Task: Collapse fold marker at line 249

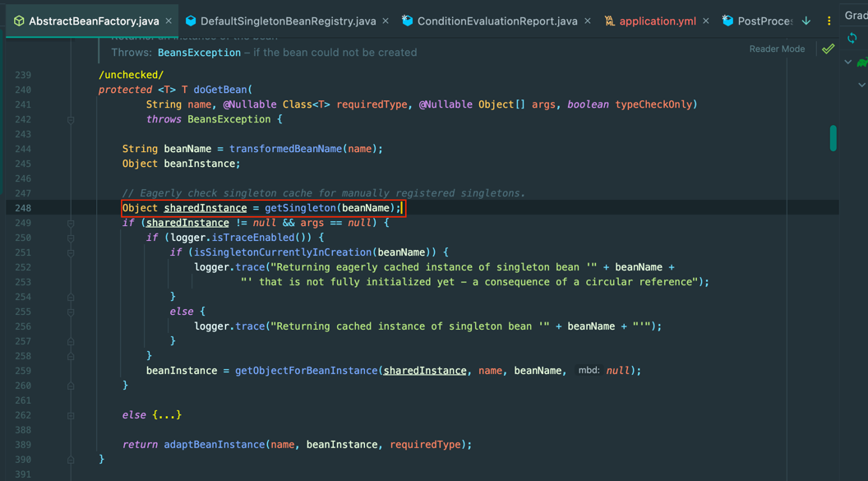Action: click(x=71, y=223)
